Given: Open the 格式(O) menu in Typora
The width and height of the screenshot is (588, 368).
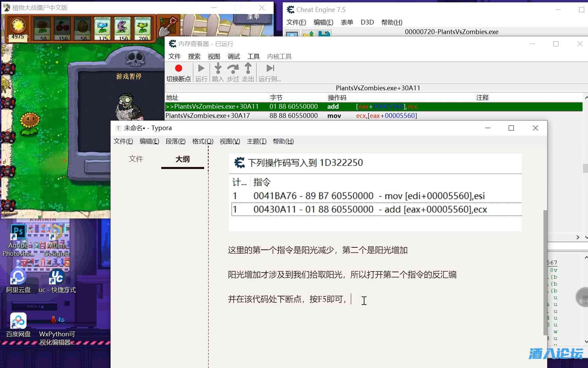Looking at the screenshot, I should click(x=202, y=141).
